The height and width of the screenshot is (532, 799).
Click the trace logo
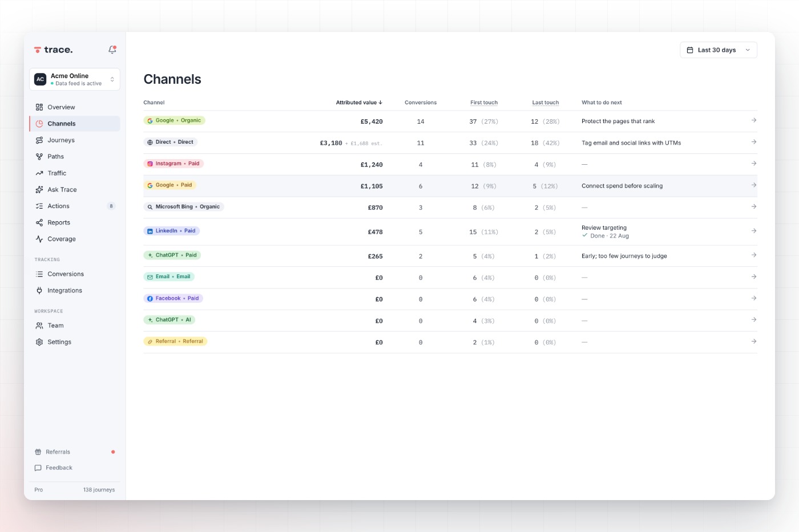click(x=53, y=50)
